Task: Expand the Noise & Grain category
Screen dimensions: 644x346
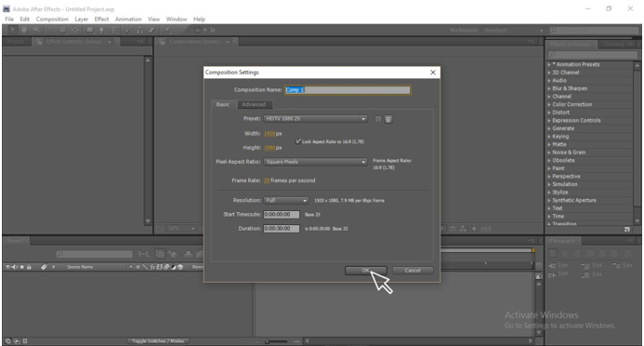Action: (x=548, y=153)
